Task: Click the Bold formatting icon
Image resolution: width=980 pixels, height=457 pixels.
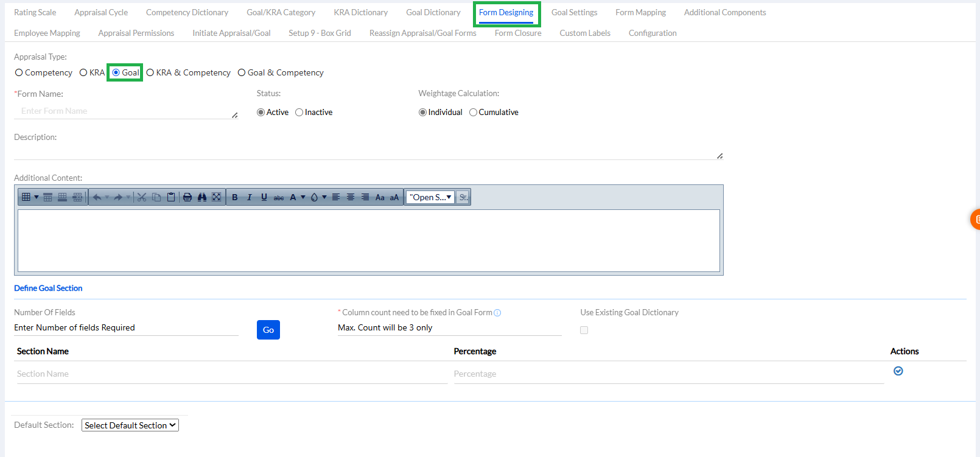Action: 235,197
